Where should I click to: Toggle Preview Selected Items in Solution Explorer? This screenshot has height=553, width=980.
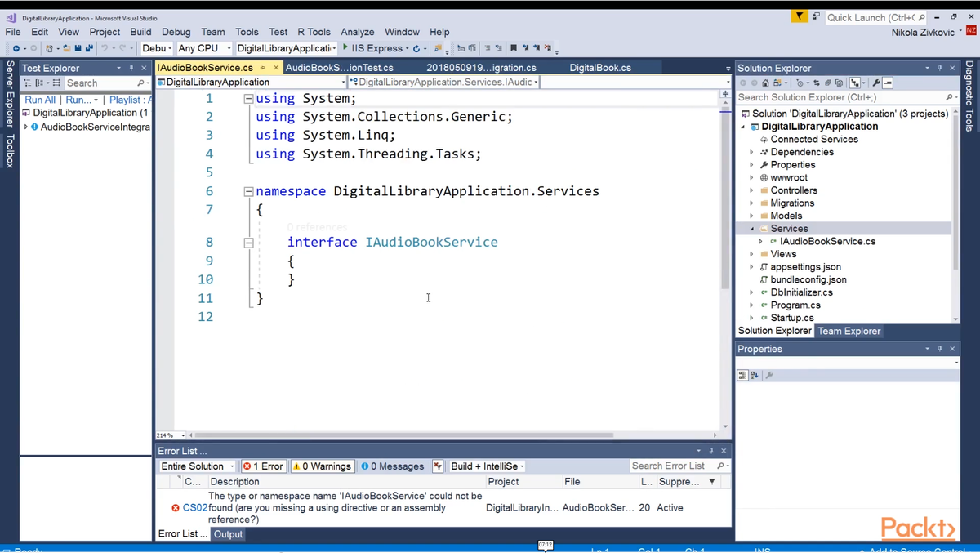(x=888, y=83)
